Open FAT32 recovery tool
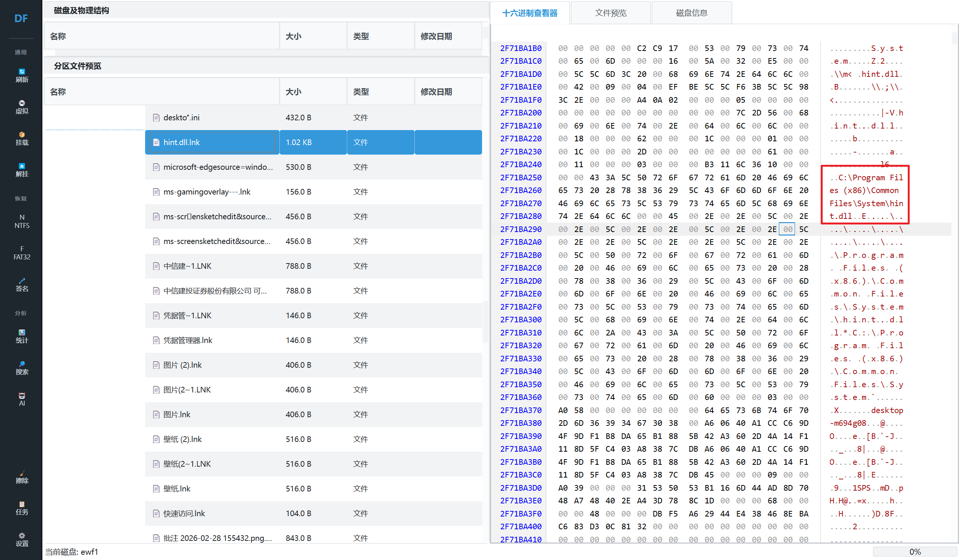960x560 pixels. click(22, 253)
